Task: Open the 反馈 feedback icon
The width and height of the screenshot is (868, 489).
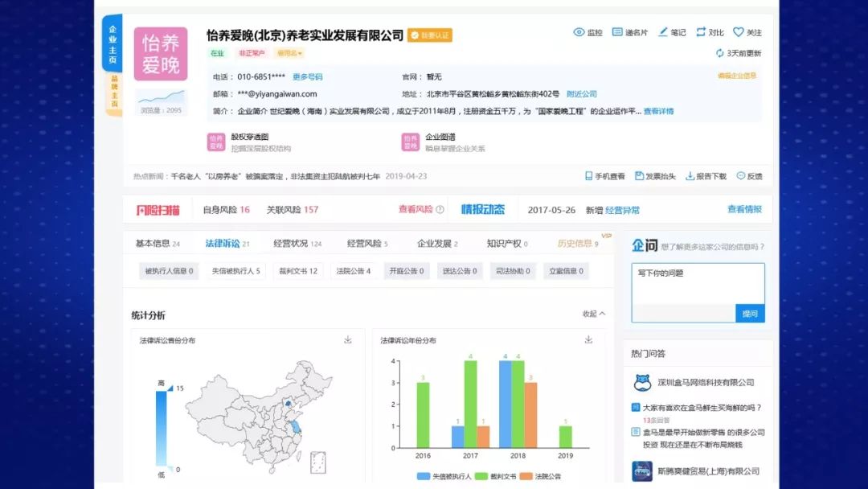Action: (748, 175)
